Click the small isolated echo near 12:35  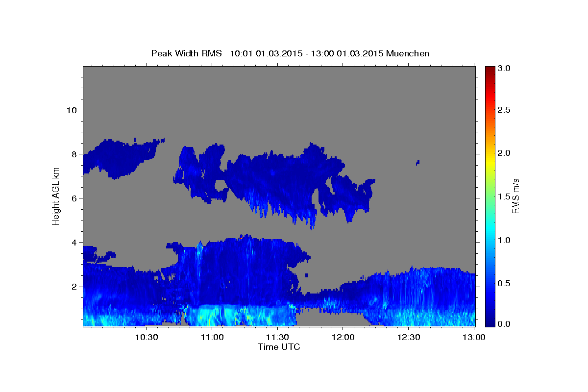[417, 163]
